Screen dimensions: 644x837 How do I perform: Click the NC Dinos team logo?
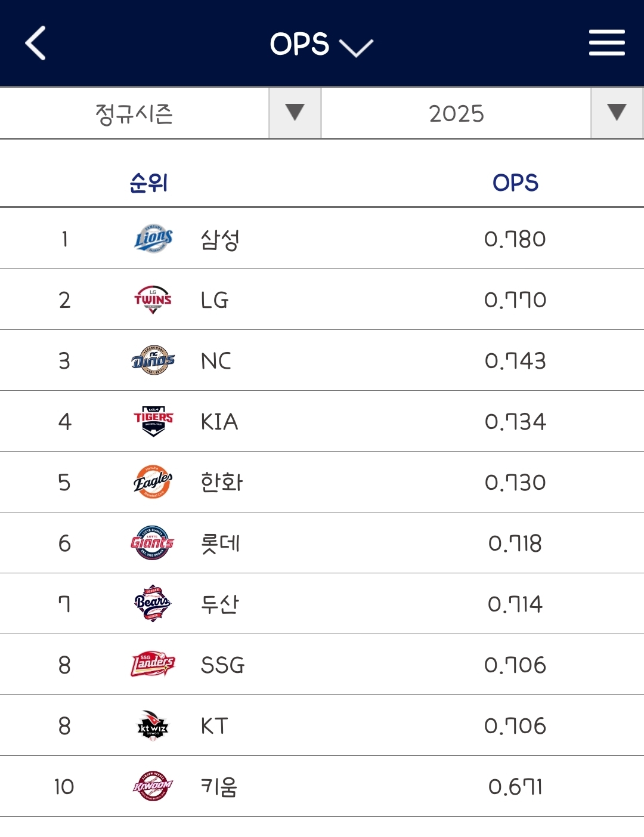[x=153, y=360]
